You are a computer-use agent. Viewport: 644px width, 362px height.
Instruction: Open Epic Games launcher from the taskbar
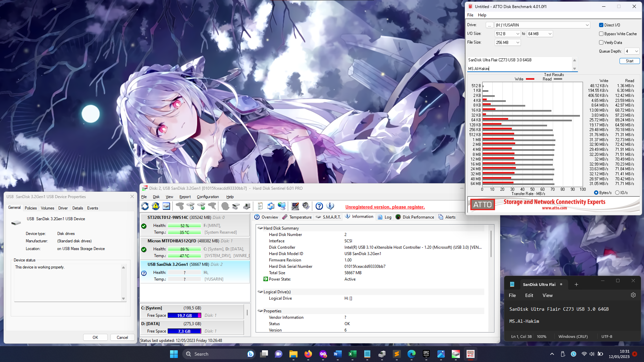pyautogui.click(x=426, y=354)
